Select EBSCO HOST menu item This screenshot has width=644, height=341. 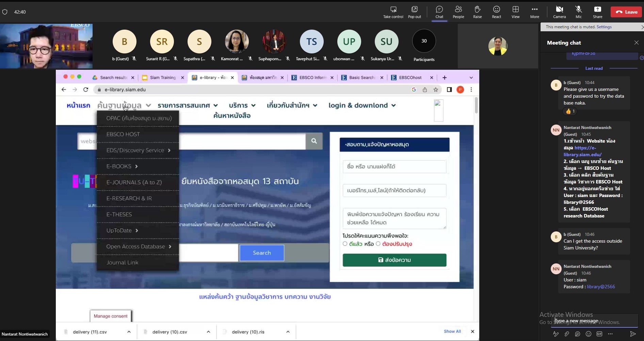(123, 134)
